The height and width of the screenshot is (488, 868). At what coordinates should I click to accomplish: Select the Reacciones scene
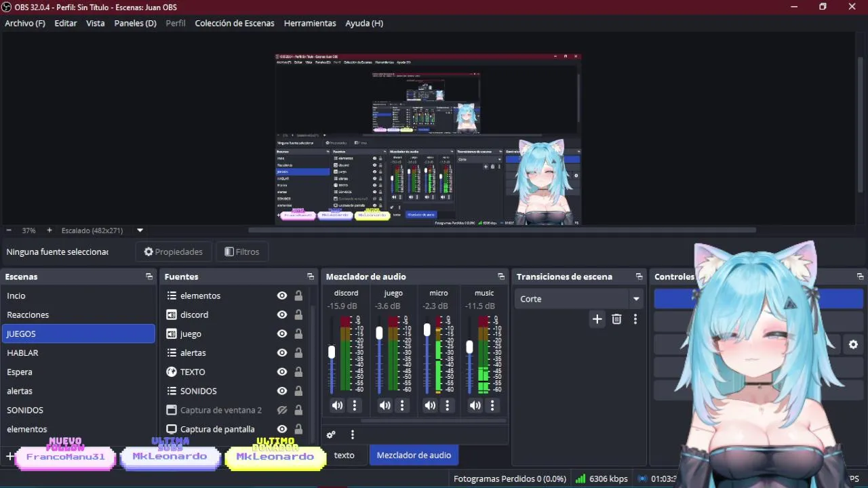pos(79,314)
